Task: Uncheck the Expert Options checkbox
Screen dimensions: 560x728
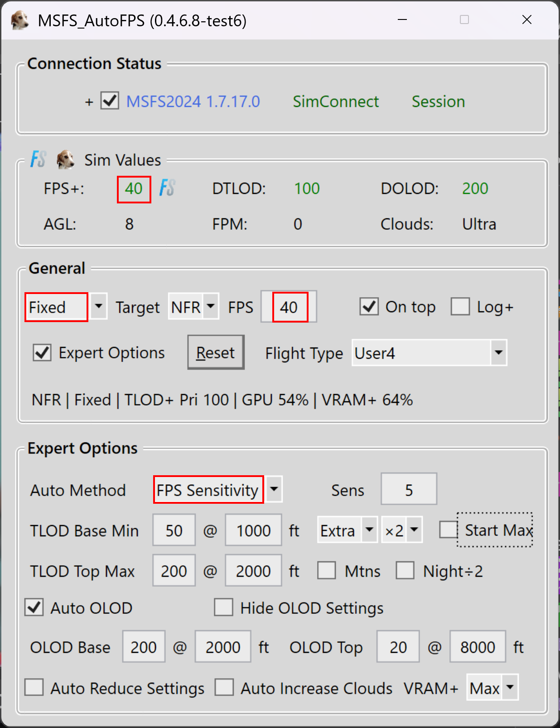Action: (42, 352)
